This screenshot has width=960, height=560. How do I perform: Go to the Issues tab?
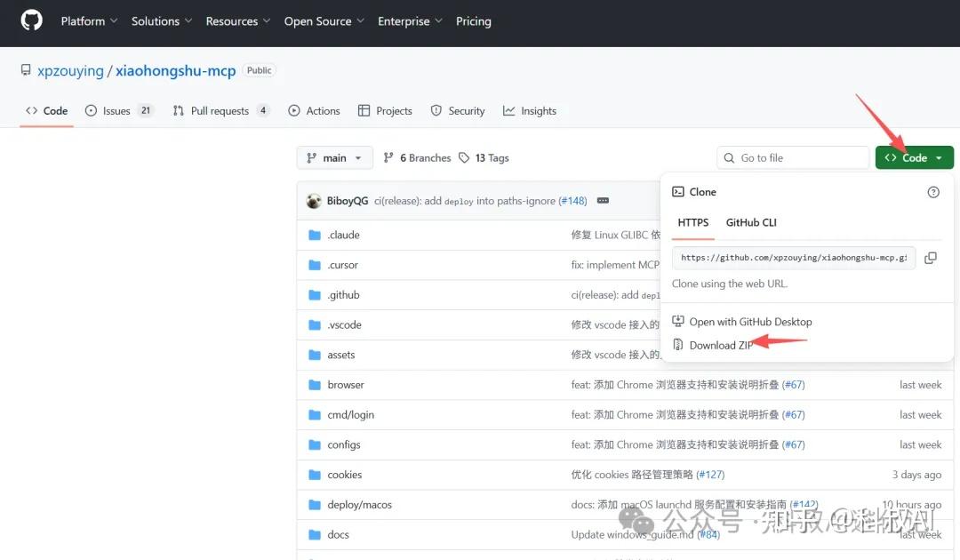[x=118, y=111]
